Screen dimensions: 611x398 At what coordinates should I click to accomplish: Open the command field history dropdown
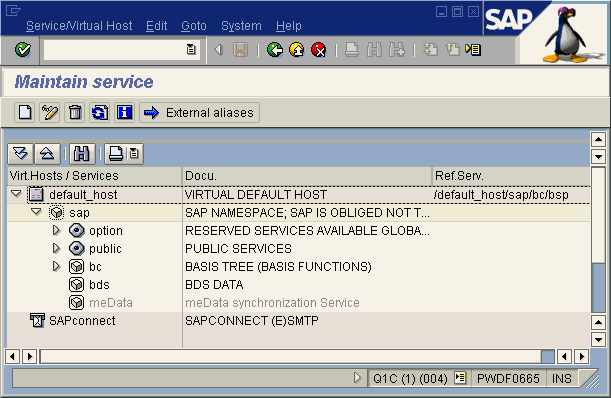pos(191,50)
